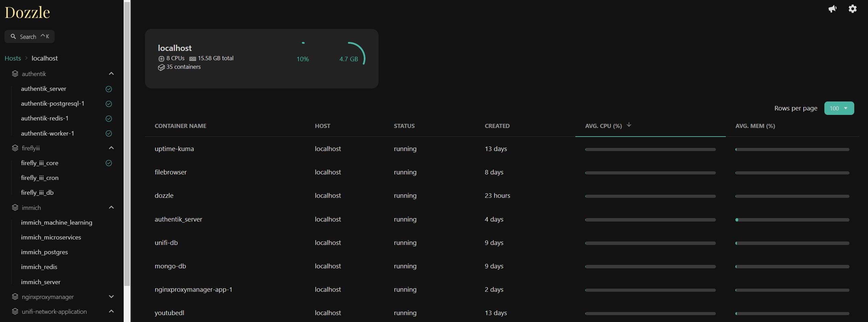This screenshot has height=322, width=868.
Task: Click authentik_server memory usage bar
Action: pos(792,220)
